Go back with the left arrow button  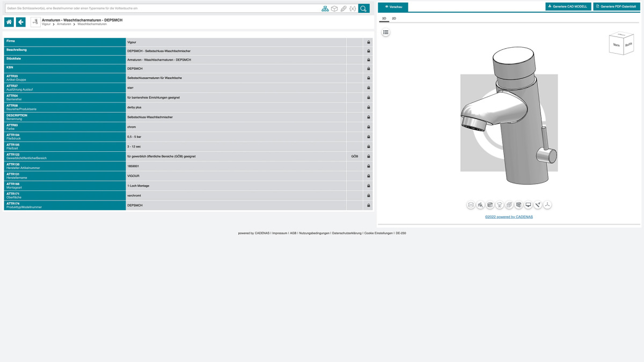point(21,22)
